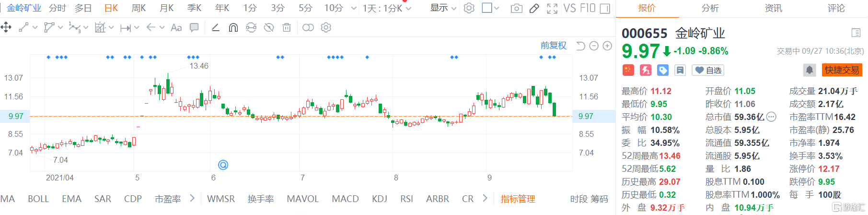Click the 前复权 adjustment link
Screen dimensions: 868x215
554,46
